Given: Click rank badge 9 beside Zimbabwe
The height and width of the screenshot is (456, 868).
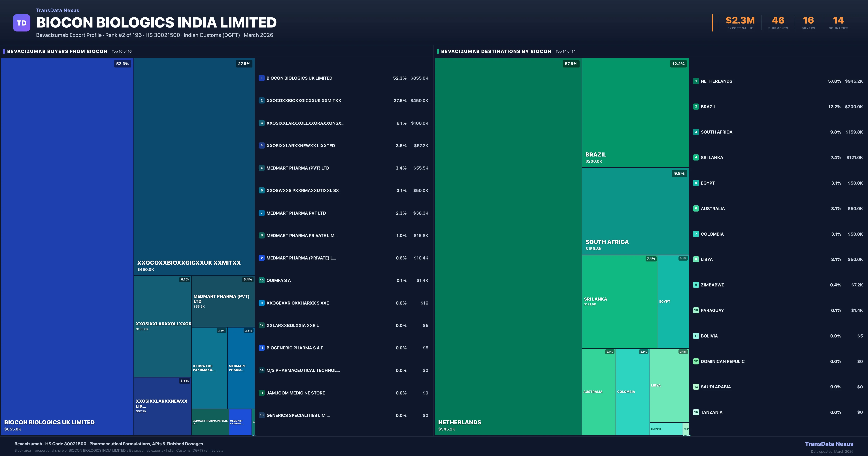Looking at the screenshot, I should coord(696,285).
